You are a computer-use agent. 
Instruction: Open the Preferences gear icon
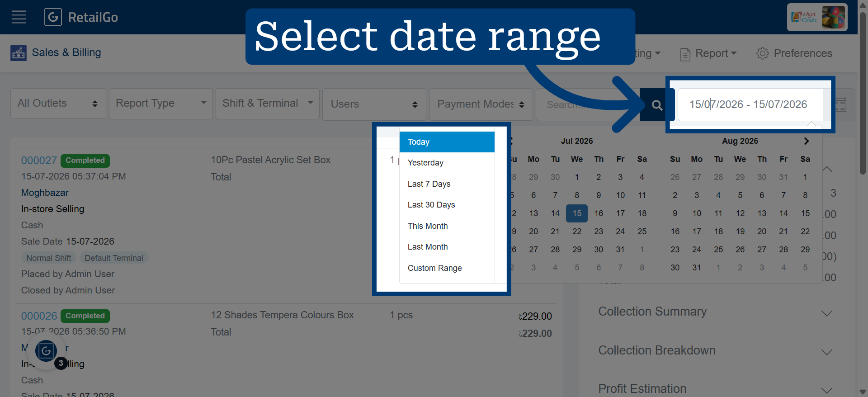tap(763, 53)
